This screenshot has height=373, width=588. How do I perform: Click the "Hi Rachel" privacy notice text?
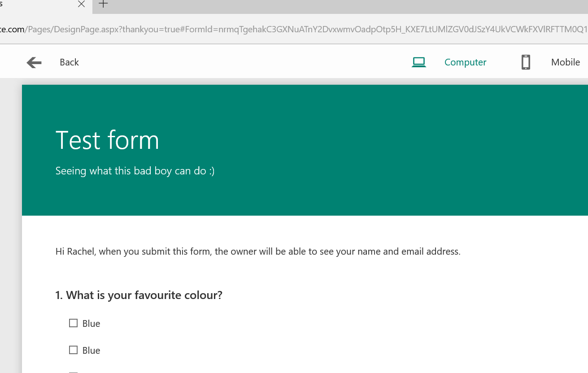(257, 252)
